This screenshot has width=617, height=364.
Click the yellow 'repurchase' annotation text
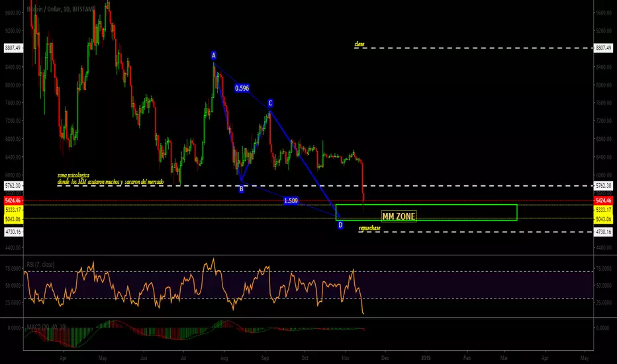pos(369,228)
